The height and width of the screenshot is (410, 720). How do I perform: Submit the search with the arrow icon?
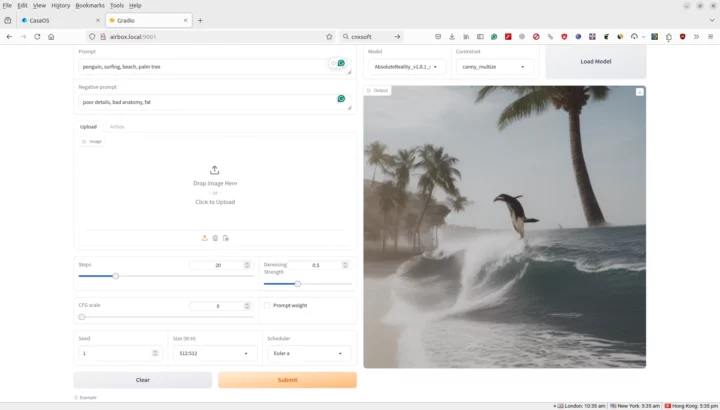397,37
